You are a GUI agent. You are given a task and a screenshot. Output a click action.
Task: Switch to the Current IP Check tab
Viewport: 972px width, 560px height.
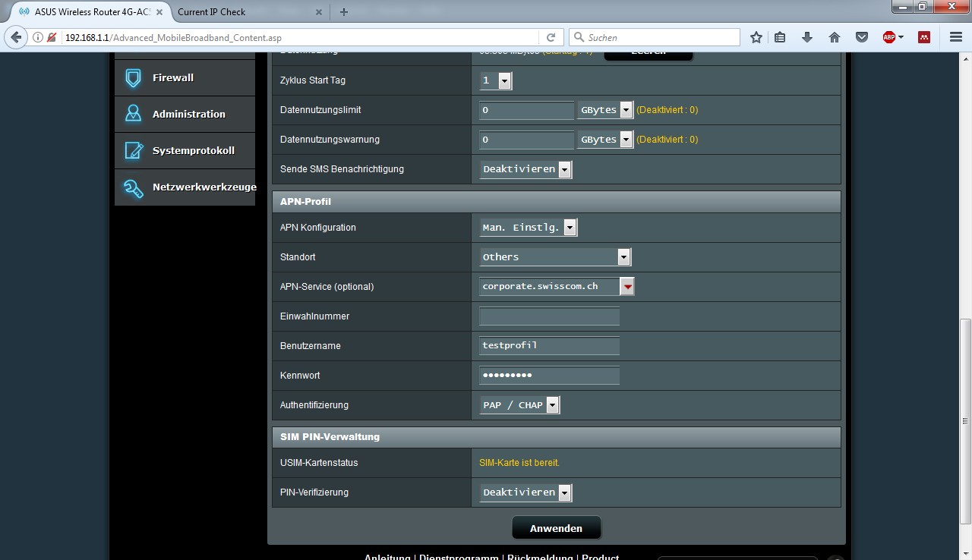coord(243,12)
